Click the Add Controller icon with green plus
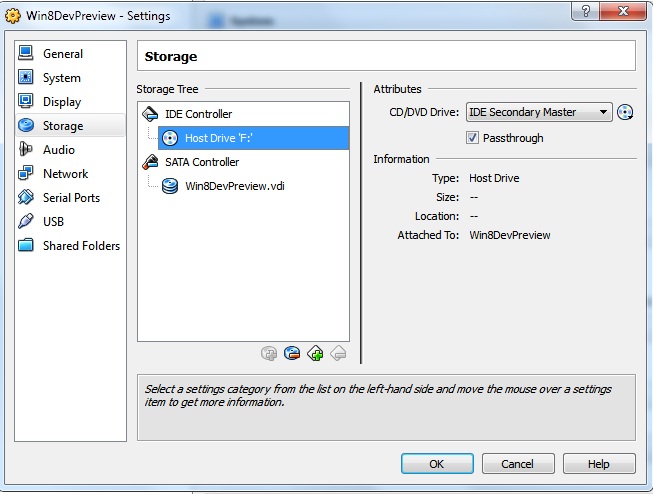This screenshot has height=494, width=653. (316, 353)
